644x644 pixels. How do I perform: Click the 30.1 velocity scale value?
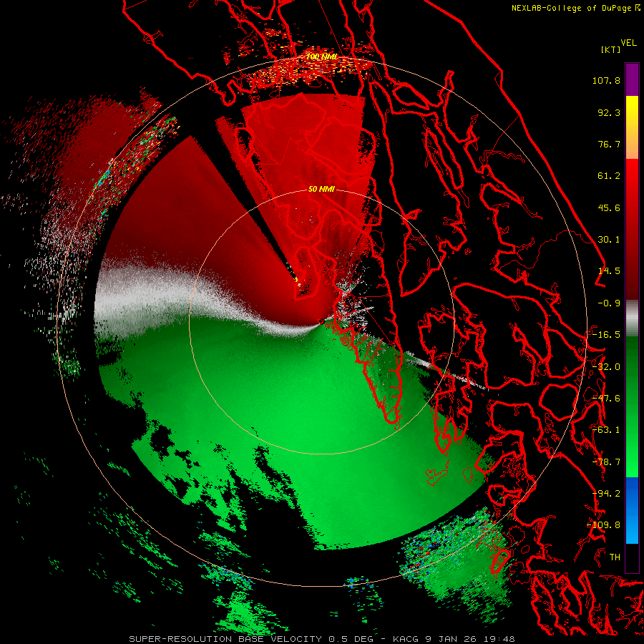click(x=609, y=240)
